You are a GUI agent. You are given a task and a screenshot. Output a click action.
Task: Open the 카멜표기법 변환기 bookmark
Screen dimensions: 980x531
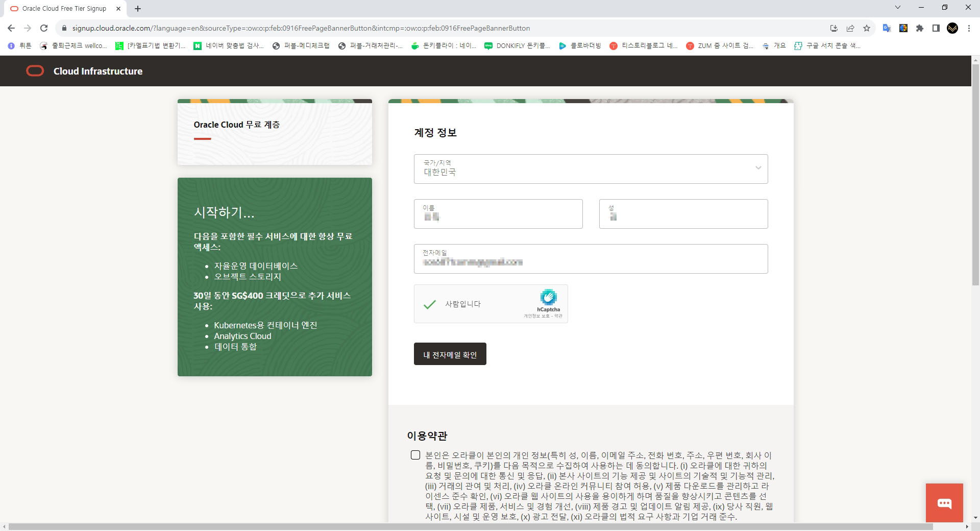click(151, 45)
